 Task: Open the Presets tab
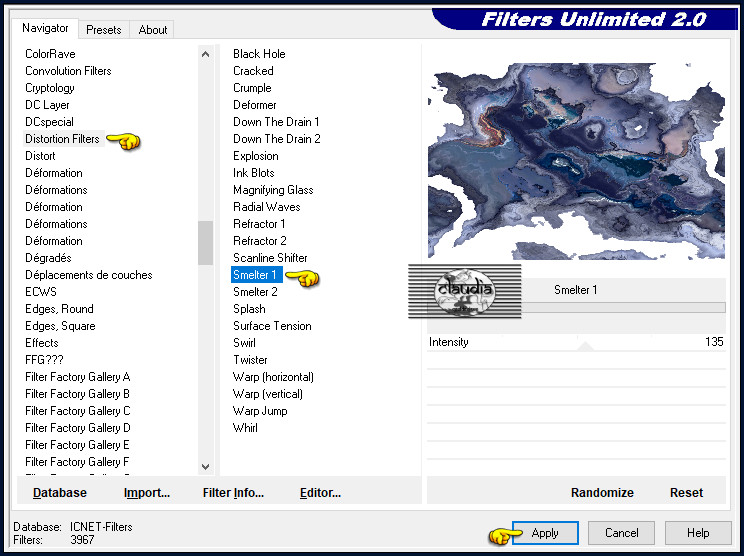103,30
